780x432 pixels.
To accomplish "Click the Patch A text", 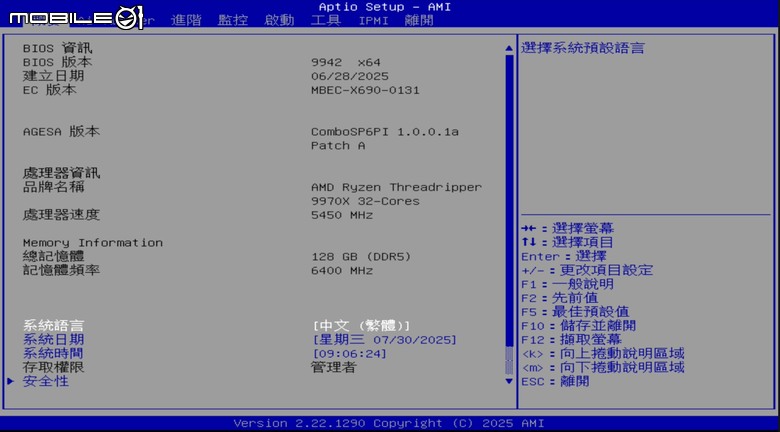I will point(338,146).
